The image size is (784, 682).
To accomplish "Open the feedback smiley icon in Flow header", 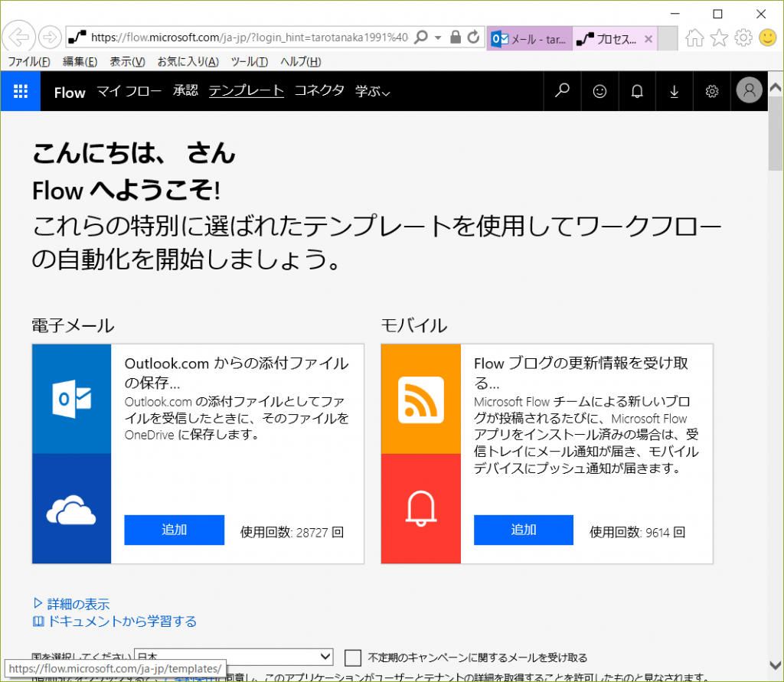I will (599, 91).
